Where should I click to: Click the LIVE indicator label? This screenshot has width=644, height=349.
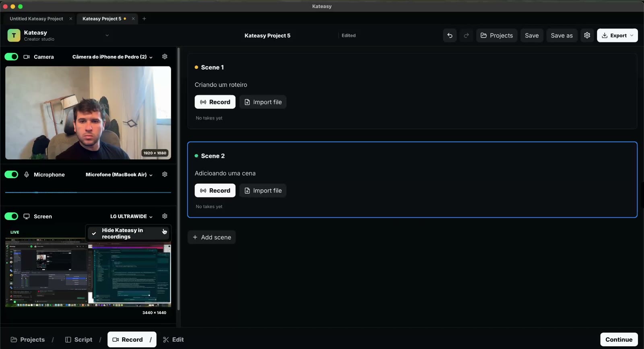(x=15, y=232)
